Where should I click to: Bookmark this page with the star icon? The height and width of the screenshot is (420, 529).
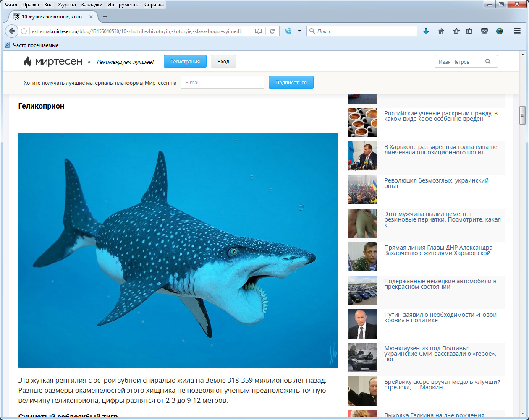point(456,31)
